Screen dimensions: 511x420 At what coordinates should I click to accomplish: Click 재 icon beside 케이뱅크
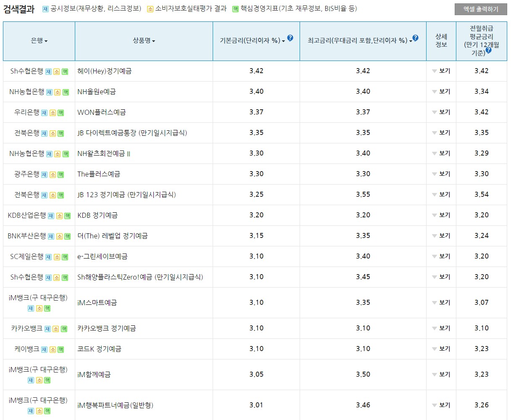[x=45, y=349]
